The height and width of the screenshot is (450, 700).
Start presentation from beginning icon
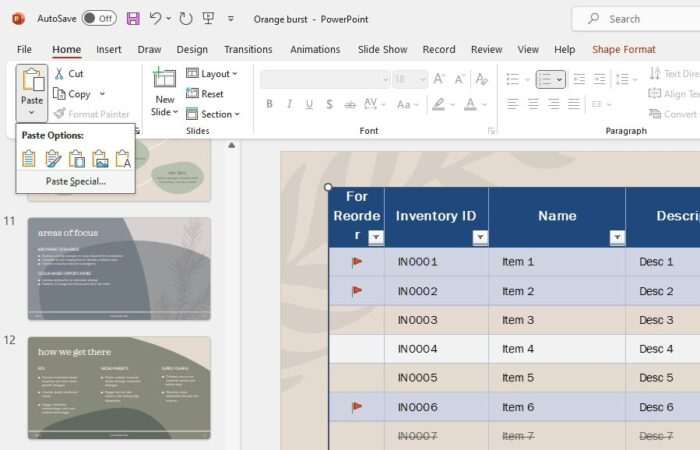tap(208, 18)
